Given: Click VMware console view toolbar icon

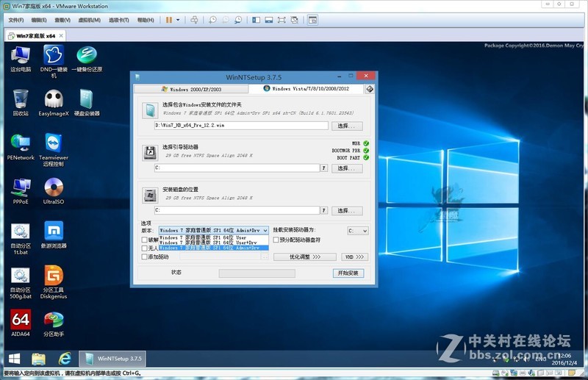Looking at the screenshot, I should (x=312, y=20).
